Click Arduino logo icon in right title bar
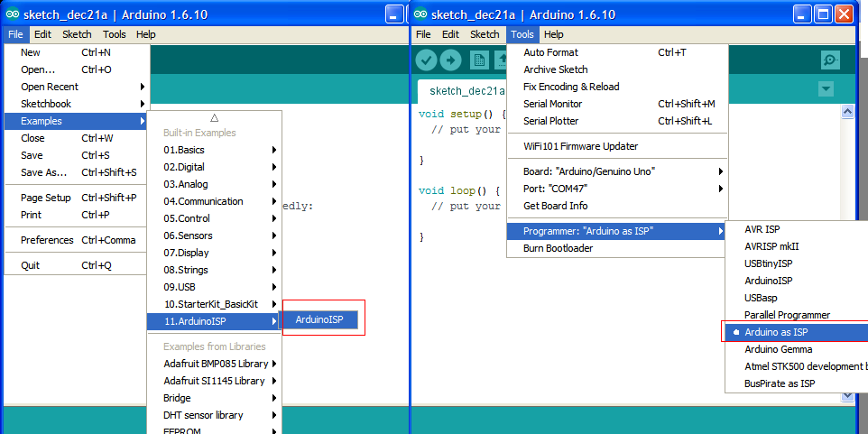The height and width of the screenshot is (434, 868). (420, 14)
